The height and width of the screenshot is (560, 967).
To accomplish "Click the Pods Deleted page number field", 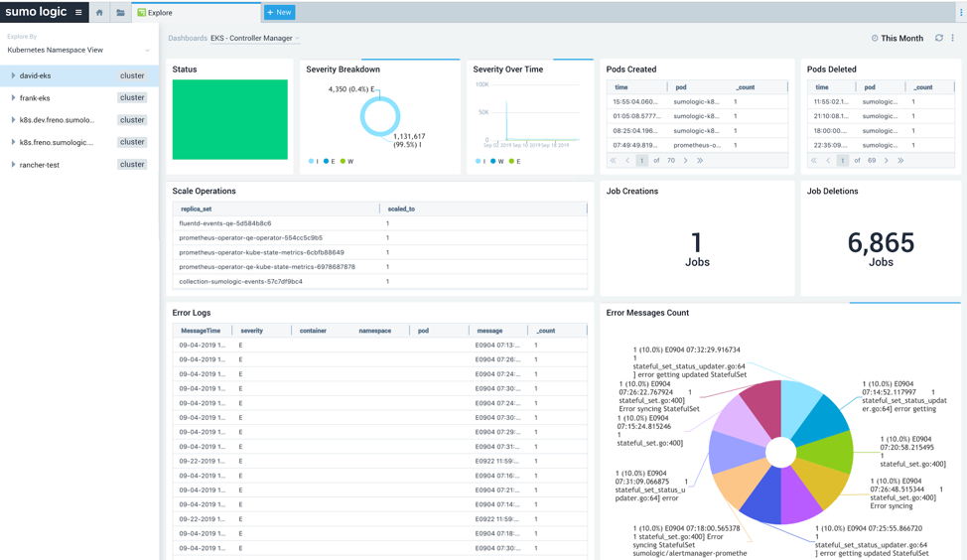I will pos(843,160).
